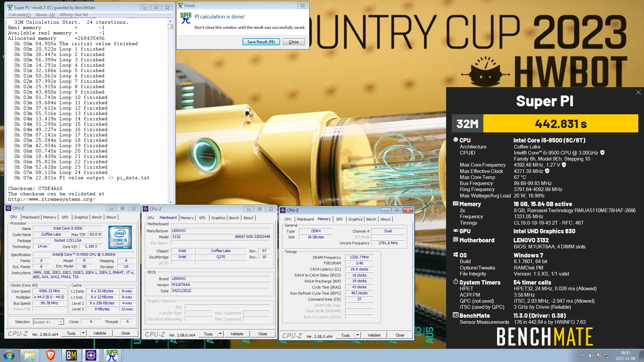Image resolution: width=644 pixels, height=362 pixels.
Task: Select CPU tab in CPU-Z Mainboard window
Action: [151, 218]
